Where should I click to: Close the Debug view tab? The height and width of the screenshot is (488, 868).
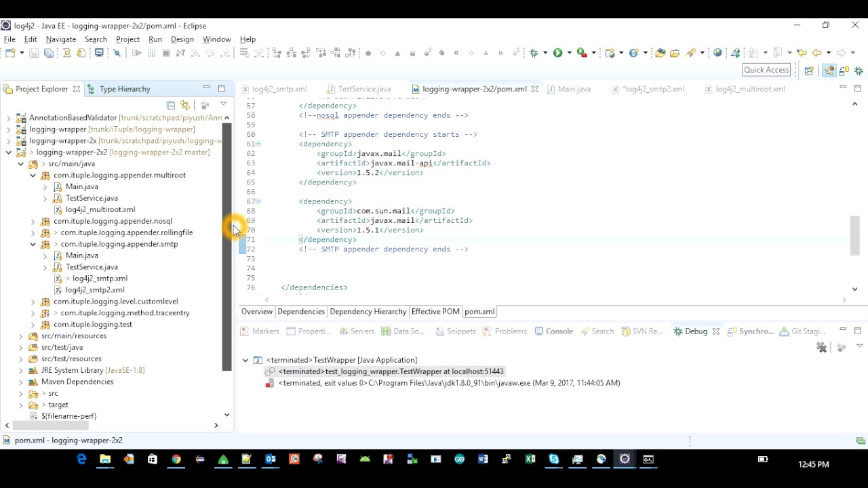[715, 331]
